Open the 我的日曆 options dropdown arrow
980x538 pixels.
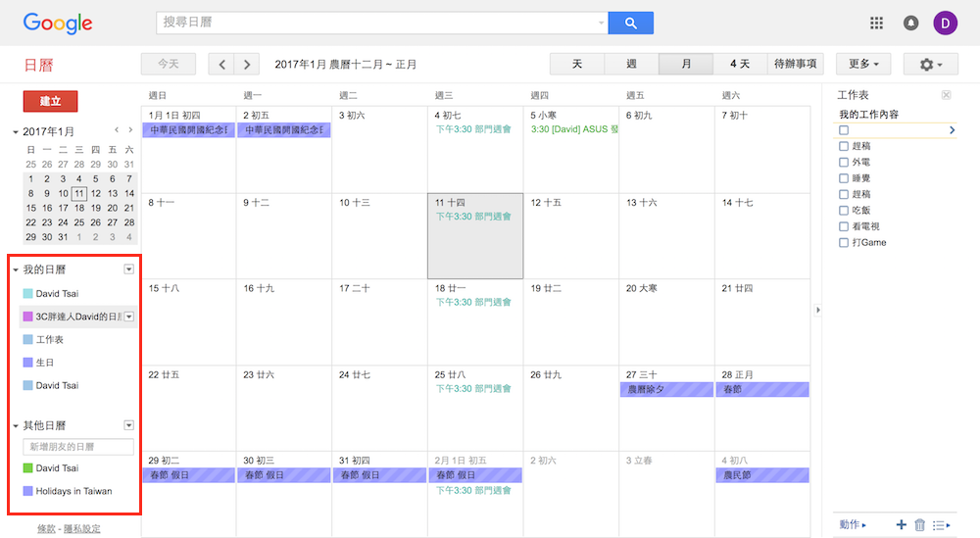coord(128,269)
